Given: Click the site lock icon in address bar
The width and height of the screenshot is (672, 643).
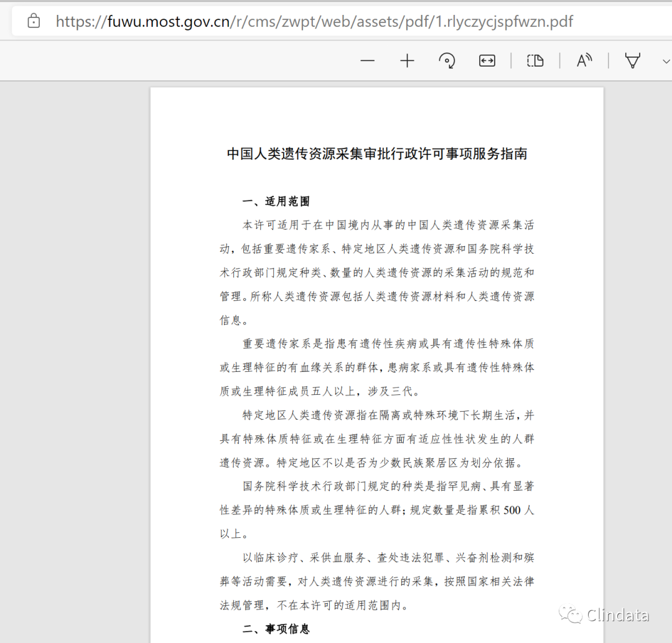Looking at the screenshot, I should click(x=34, y=21).
